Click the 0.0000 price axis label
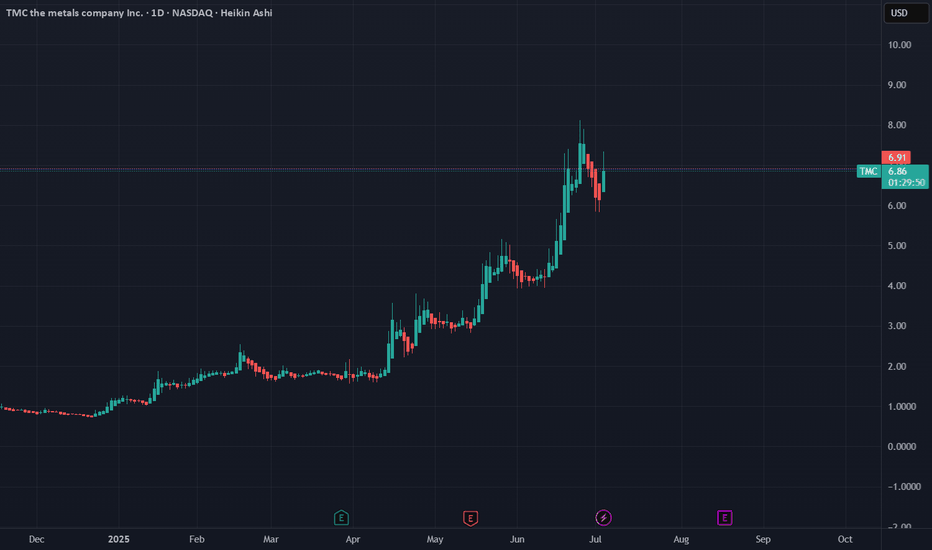932x550 pixels. tap(901, 447)
